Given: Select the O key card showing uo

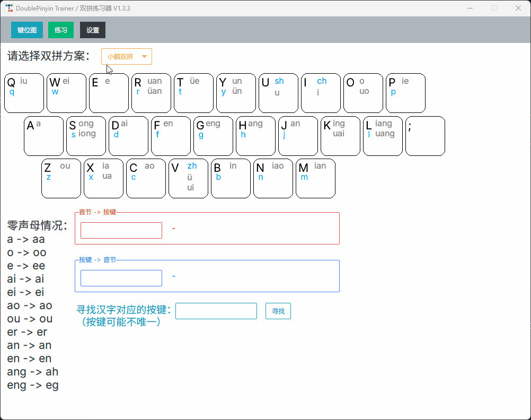Looking at the screenshot, I should click(x=364, y=93).
